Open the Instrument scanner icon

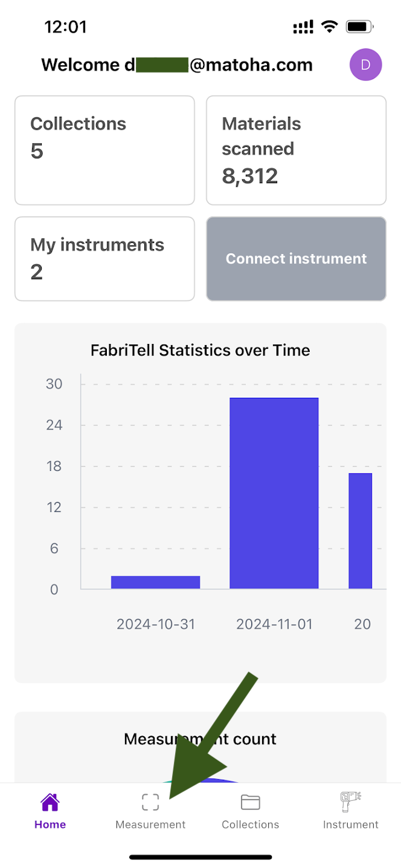350,802
